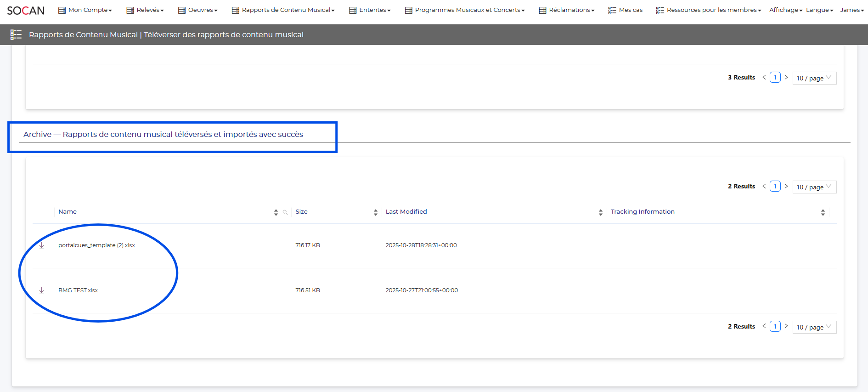Screen dimensions: 868x392
Task: Open the James user dropdown
Action: coord(851,10)
